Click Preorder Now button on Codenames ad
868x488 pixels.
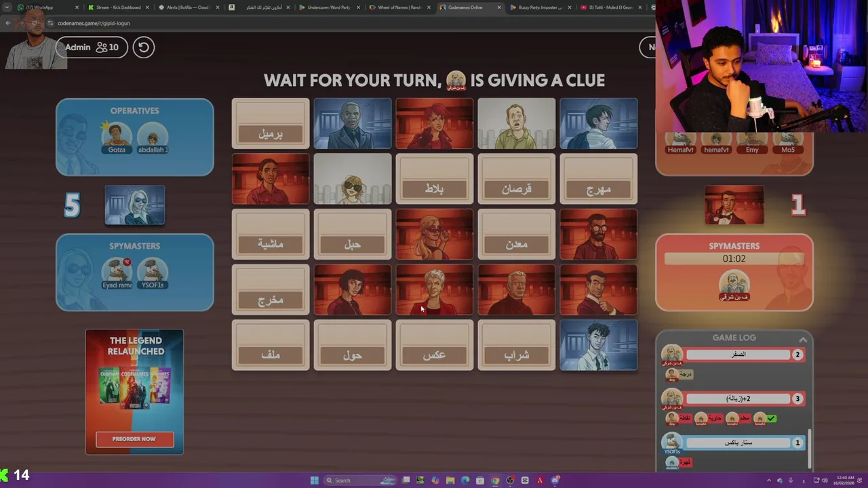(134, 439)
